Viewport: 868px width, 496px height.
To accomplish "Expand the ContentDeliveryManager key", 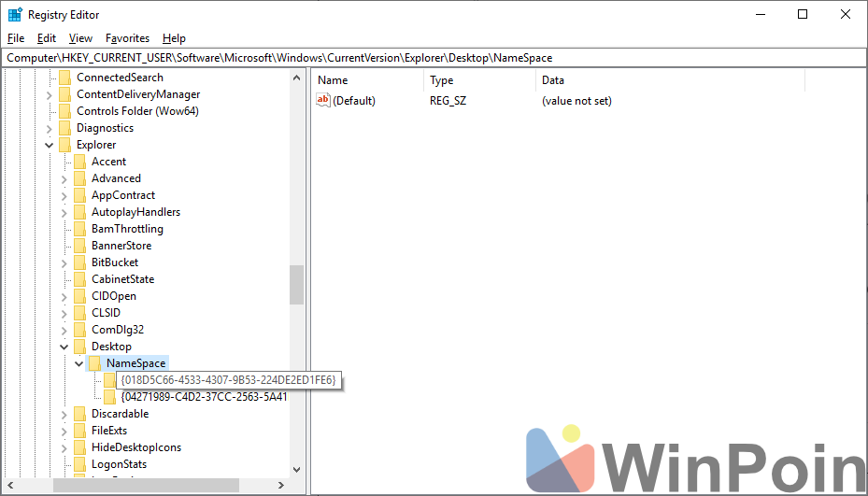I will pyautogui.click(x=50, y=95).
